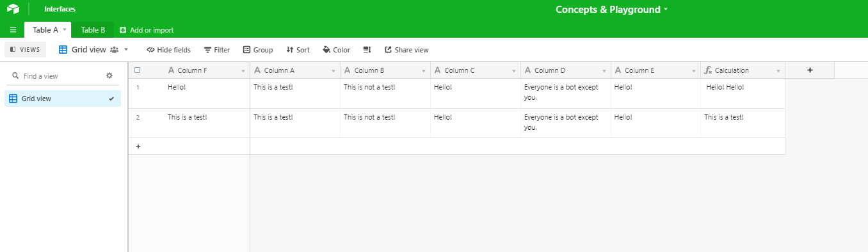This screenshot has height=252, width=868.
Task: Open Column C header dropdown arrow
Action: (514, 71)
